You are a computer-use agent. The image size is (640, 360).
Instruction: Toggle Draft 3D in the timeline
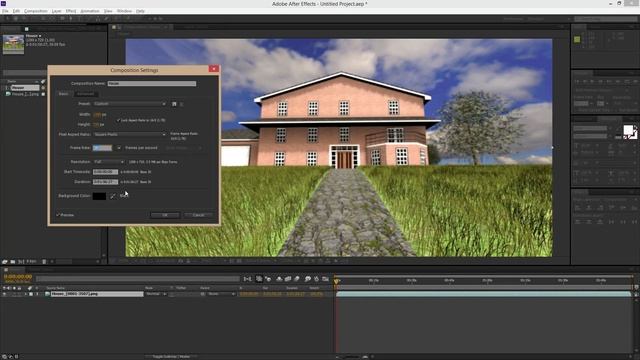pyautogui.click(x=268, y=279)
